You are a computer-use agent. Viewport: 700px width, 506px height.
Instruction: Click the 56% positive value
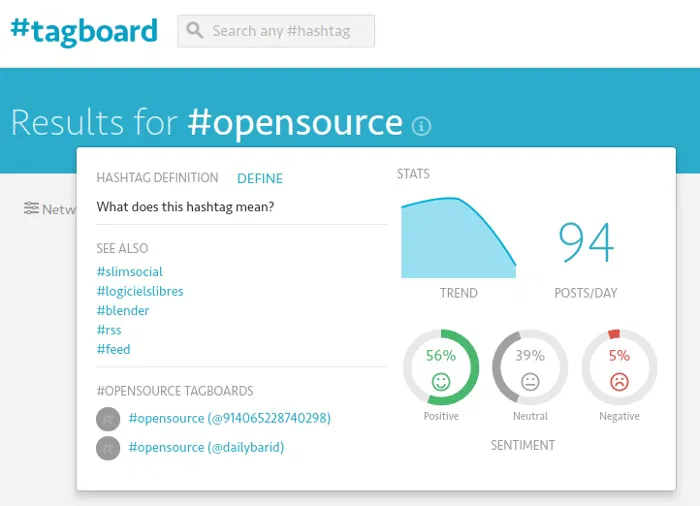441,355
